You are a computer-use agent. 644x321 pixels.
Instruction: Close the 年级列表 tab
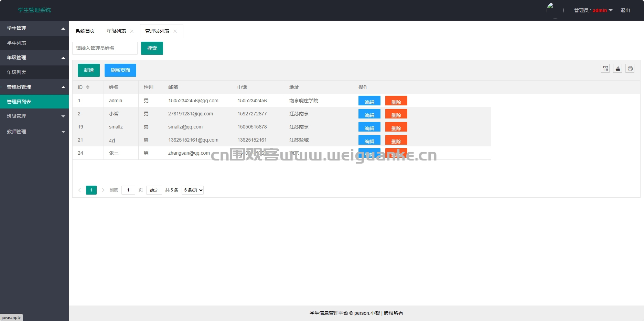tap(132, 31)
